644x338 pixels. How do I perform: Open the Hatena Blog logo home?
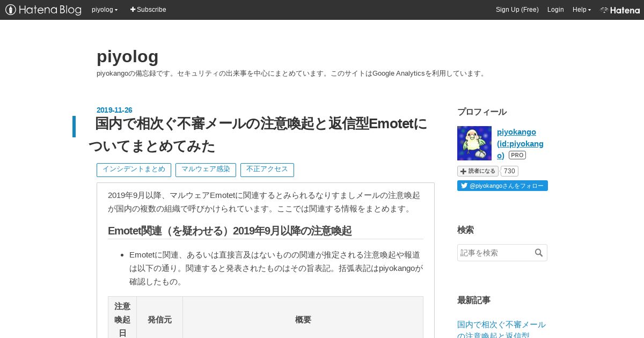coord(43,10)
